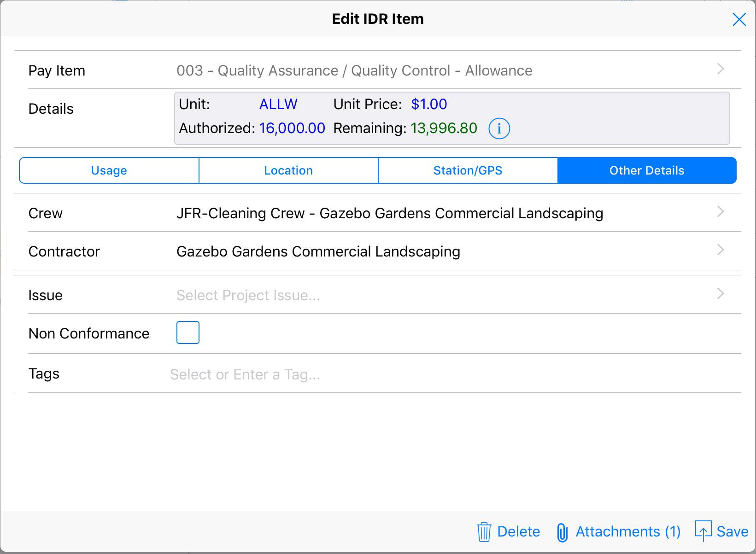The width and height of the screenshot is (756, 554).
Task: Click the Save share icon
Action: 703,531
